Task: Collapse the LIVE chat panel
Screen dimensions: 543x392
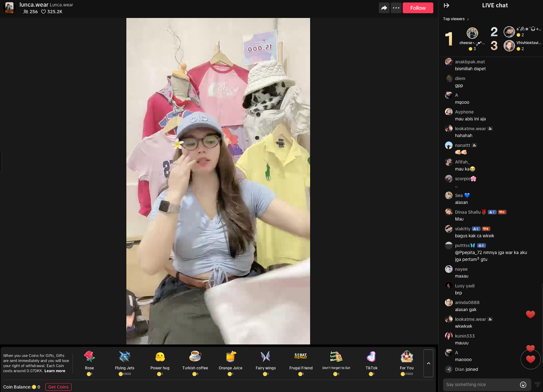Action: (x=446, y=5)
